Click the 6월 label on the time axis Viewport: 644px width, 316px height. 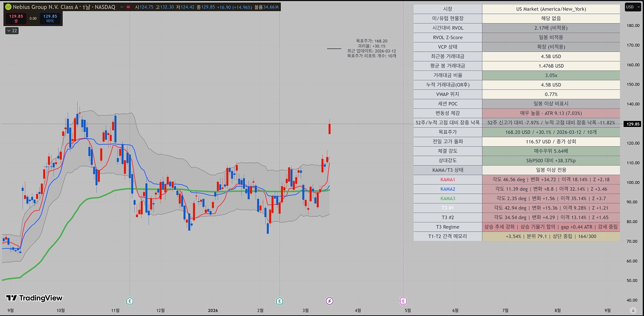tap(455, 311)
